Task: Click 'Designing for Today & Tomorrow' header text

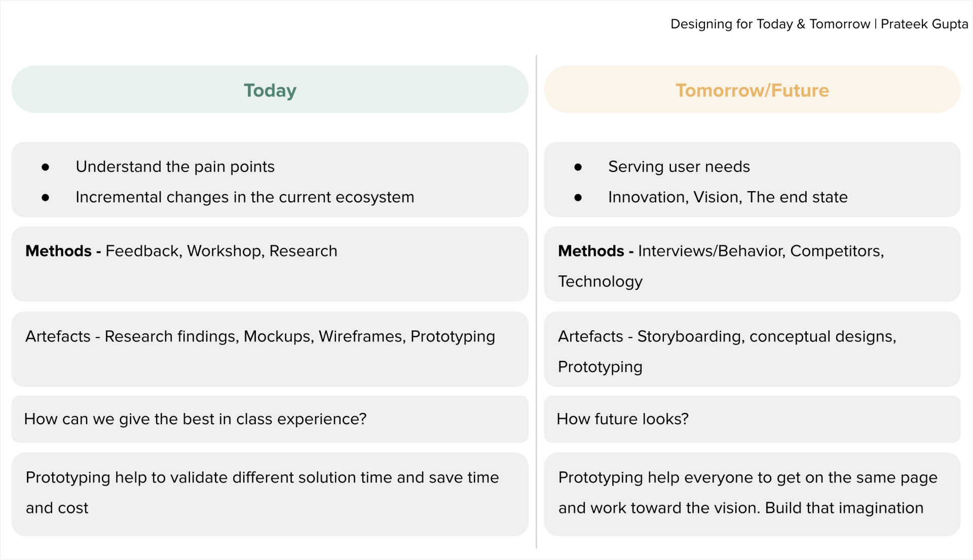Action: tap(770, 24)
